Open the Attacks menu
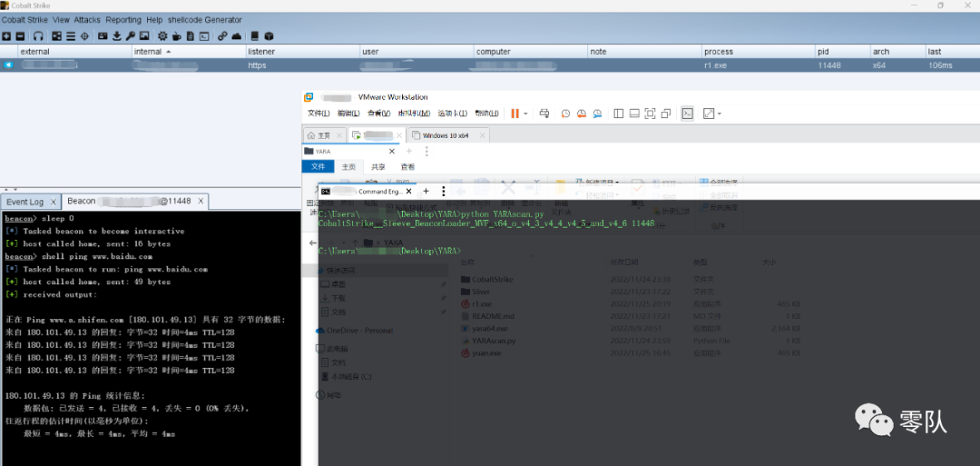This screenshot has width=980, height=466. tap(87, 20)
